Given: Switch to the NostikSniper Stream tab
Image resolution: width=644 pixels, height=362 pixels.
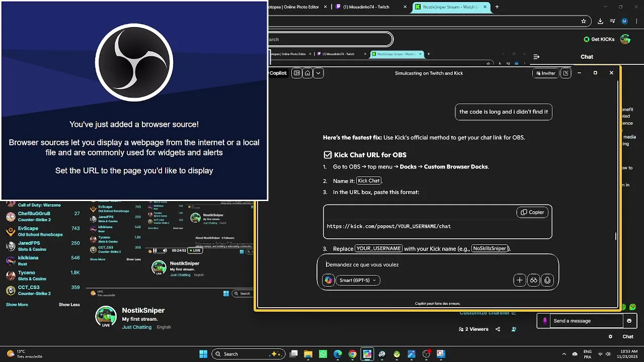Looking at the screenshot, I should [450, 7].
